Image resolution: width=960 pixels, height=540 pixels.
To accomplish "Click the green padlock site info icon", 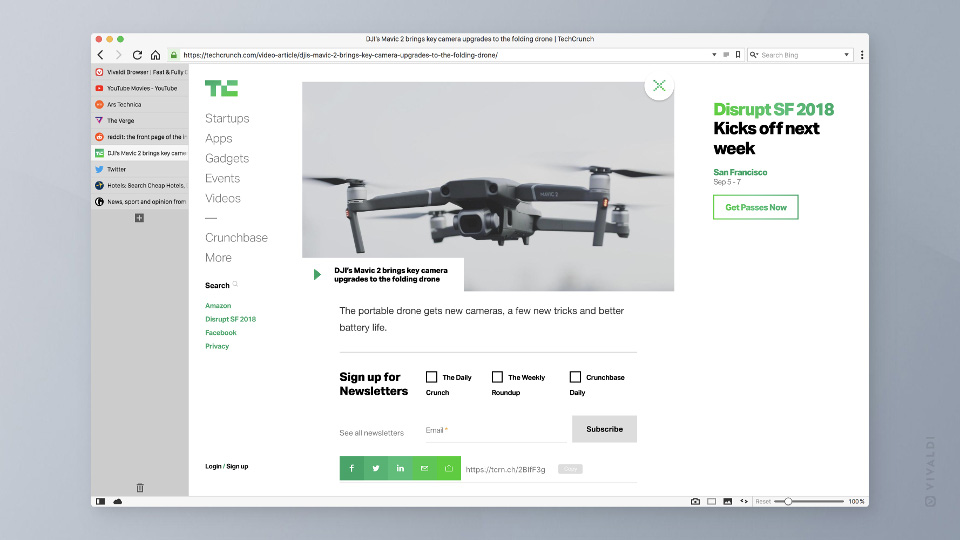I will [174, 55].
